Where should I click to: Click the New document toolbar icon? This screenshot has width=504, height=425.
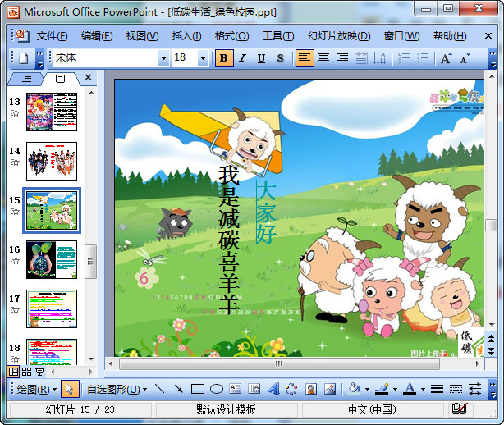tap(24, 58)
